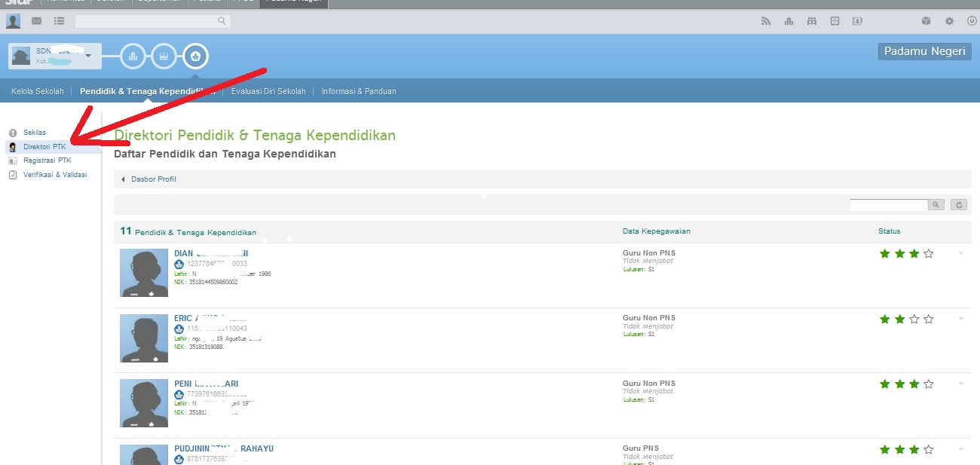Select the first circular building step icon

(x=133, y=56)
